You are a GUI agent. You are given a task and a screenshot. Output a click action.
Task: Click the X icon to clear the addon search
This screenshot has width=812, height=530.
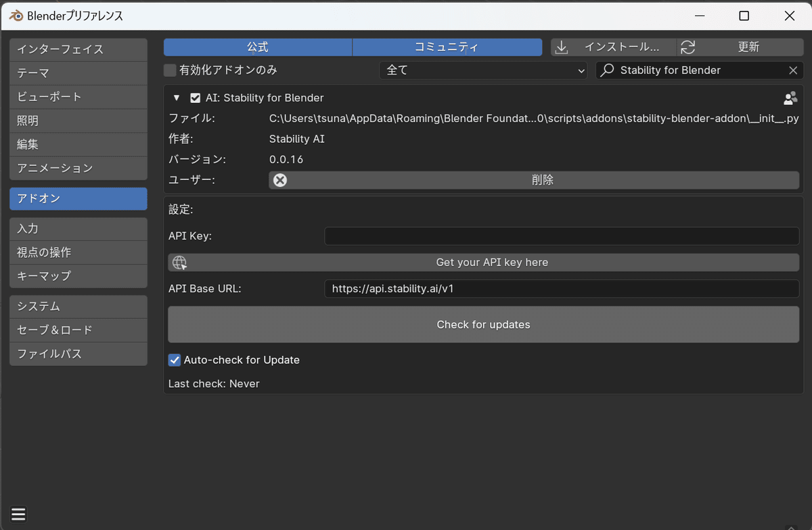tap(793, 70)
